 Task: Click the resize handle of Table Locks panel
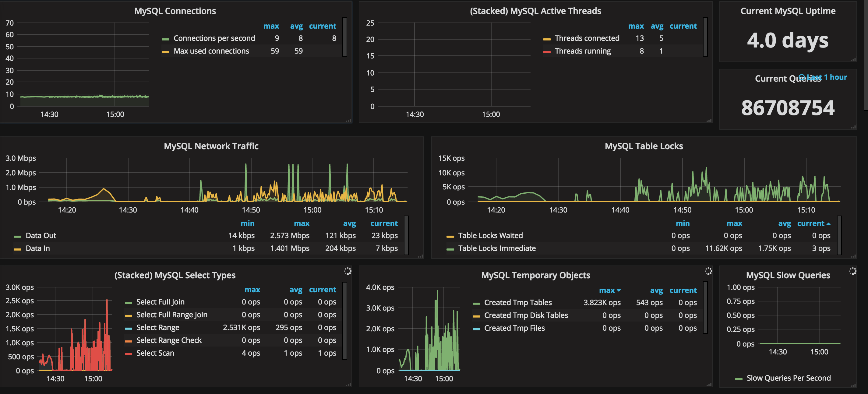[x=853, y=256]
